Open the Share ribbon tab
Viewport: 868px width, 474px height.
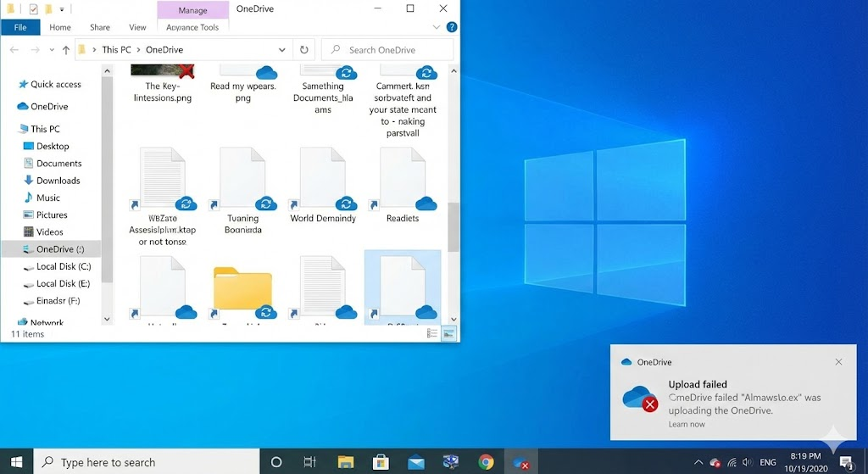click(x=100, y=27)
